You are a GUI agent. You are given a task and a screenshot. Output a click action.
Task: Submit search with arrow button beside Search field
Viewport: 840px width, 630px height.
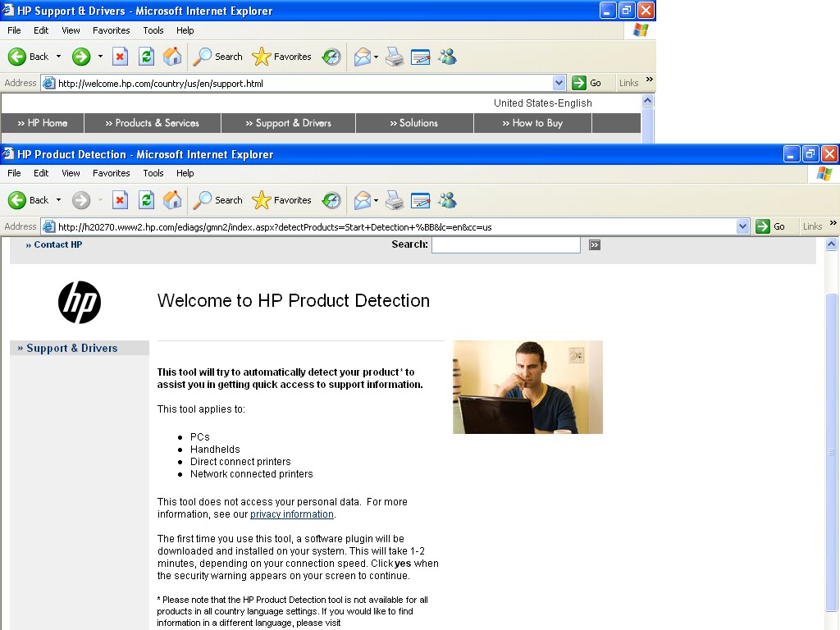pos(595,244)
